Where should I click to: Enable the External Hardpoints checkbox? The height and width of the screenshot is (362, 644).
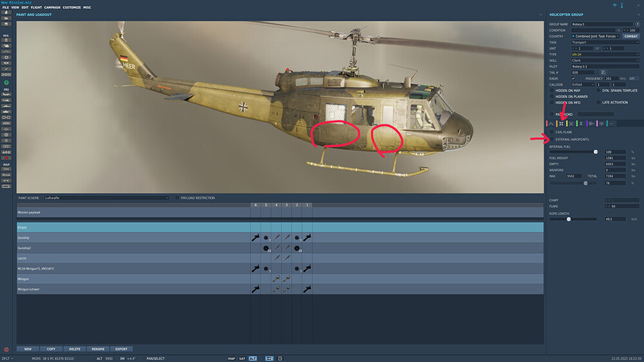click(551, 139)
